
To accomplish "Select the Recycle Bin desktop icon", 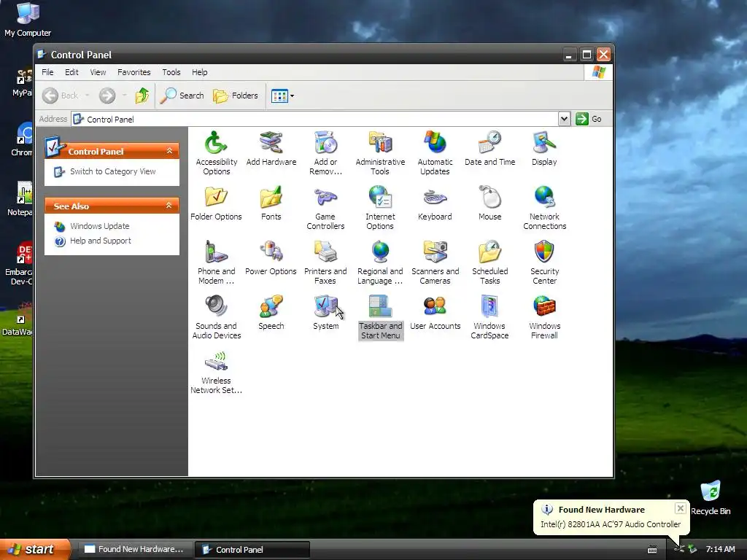I will 711,498.
